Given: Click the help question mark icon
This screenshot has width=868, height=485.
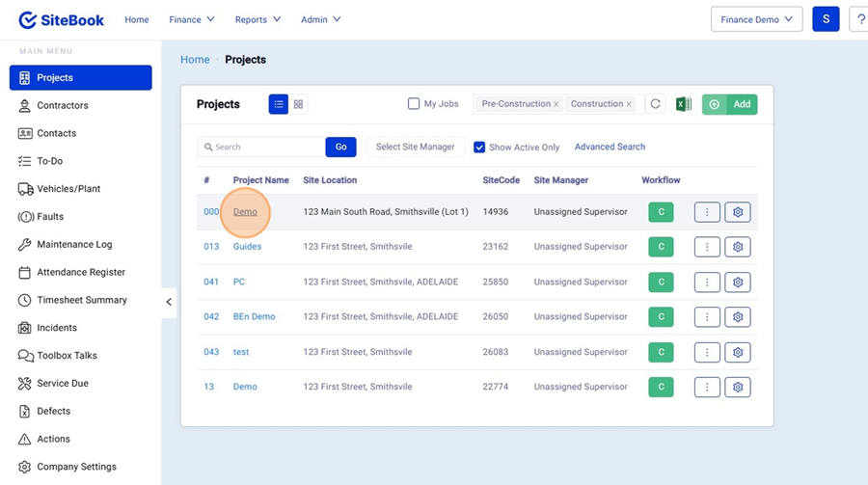Looking at the screenshot, I should pos(859,19).
